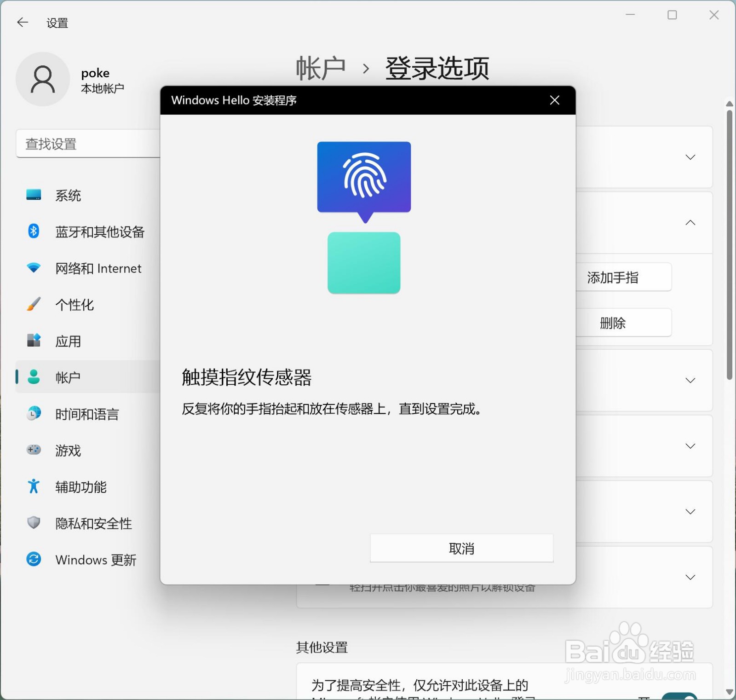This screenshot has width=736, height=700.
Task: Go back with the Settings back arrow
Action: 23,22
